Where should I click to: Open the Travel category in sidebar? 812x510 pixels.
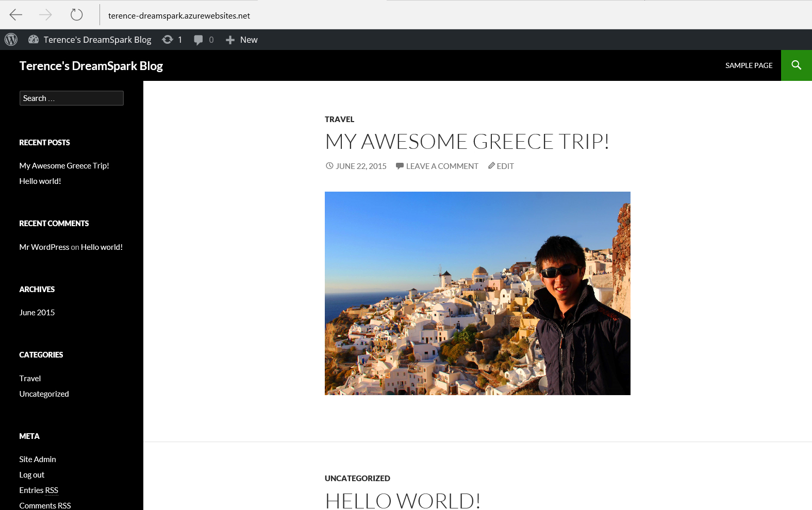click(30, 379)
